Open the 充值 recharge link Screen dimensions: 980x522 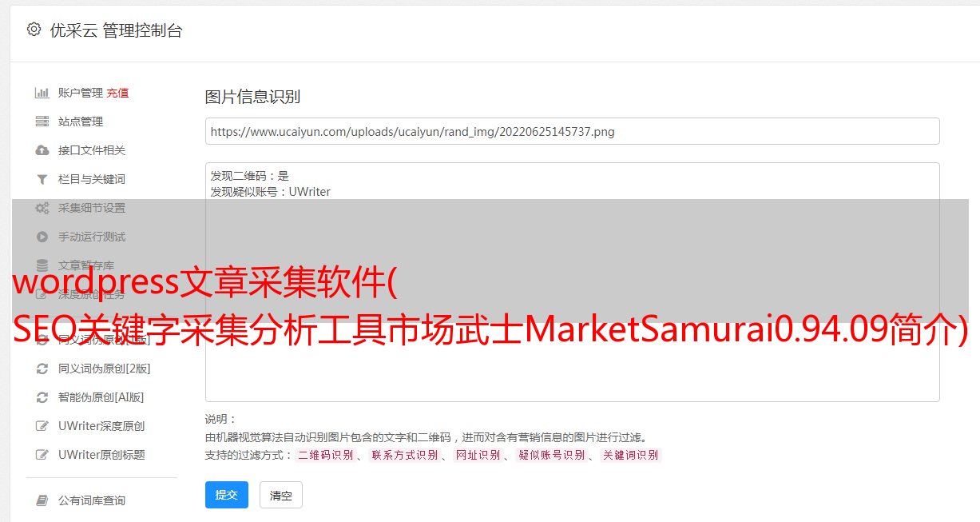pyautogui.click(x=117, y=93)
